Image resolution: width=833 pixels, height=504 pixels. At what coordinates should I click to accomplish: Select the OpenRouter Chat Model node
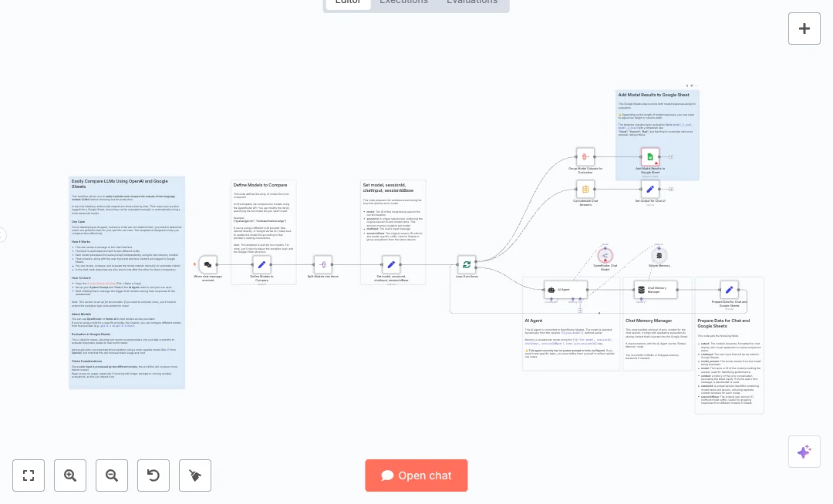[605, 255]
